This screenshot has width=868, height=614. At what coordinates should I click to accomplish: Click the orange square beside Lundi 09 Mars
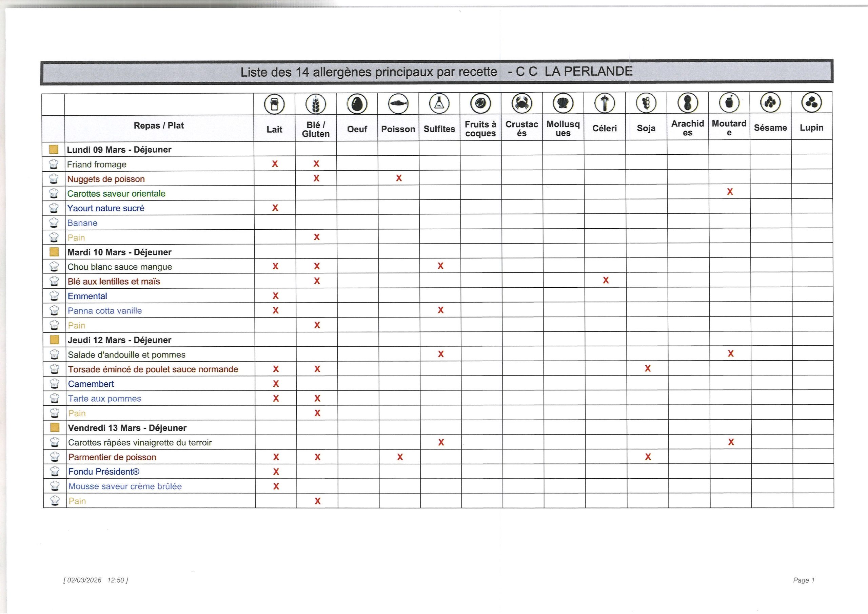coord(54,150)
